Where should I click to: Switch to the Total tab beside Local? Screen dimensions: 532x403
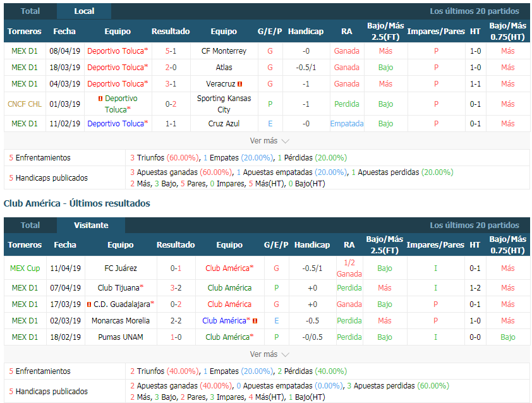[30, 11]
